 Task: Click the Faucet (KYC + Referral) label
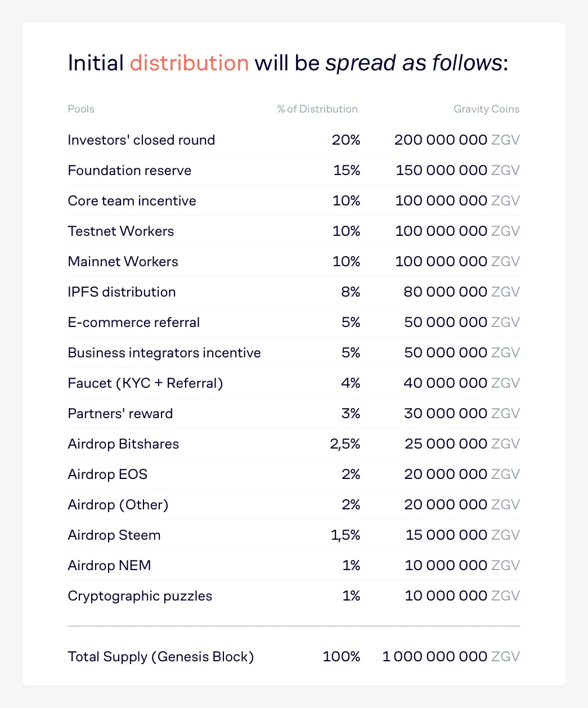[x=145, y=383]
